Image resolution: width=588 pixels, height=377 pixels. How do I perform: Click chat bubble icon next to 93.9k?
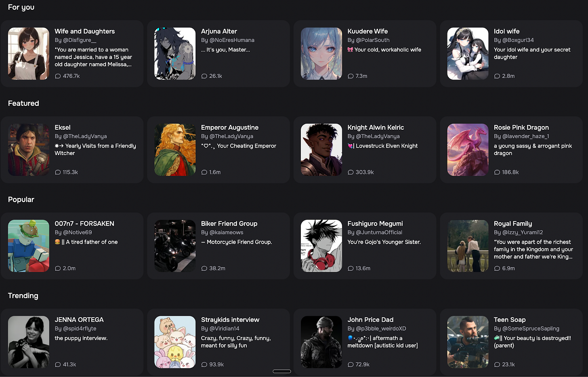(x=204, y=364)
